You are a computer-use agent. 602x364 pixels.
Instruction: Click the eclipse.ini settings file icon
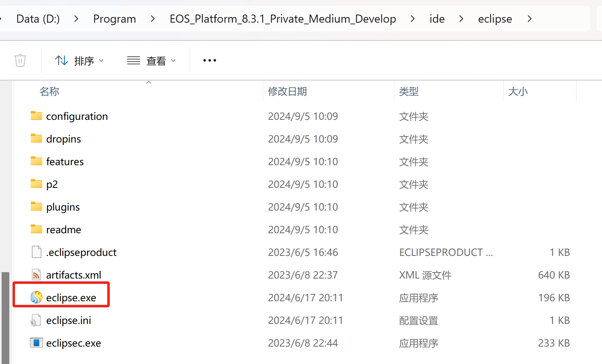36,321
